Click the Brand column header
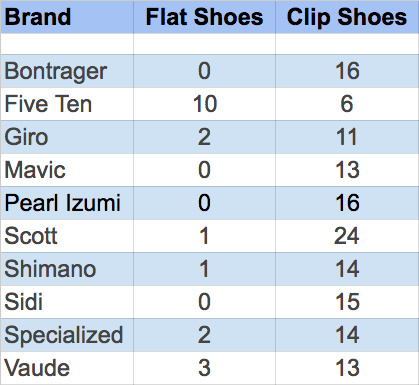This screenshot has height=385, width=419. click(x=67, y=17)
